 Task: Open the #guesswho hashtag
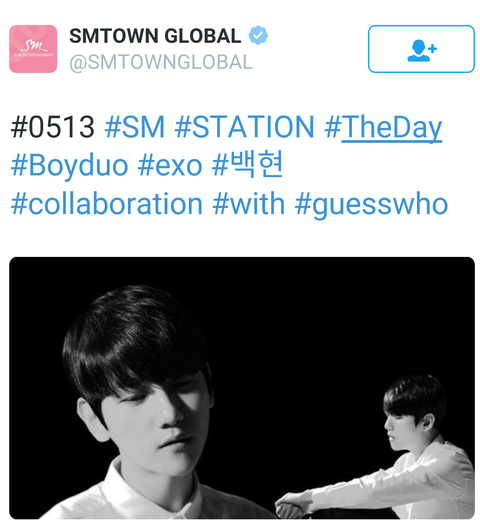click(371, 205)
